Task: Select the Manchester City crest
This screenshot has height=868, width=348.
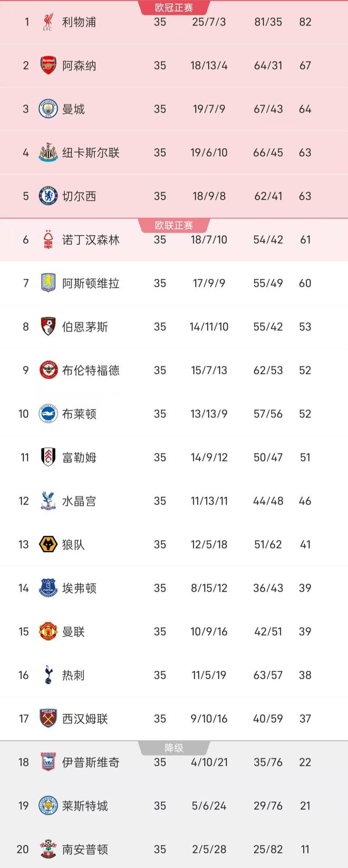Action: coord(48,109)
